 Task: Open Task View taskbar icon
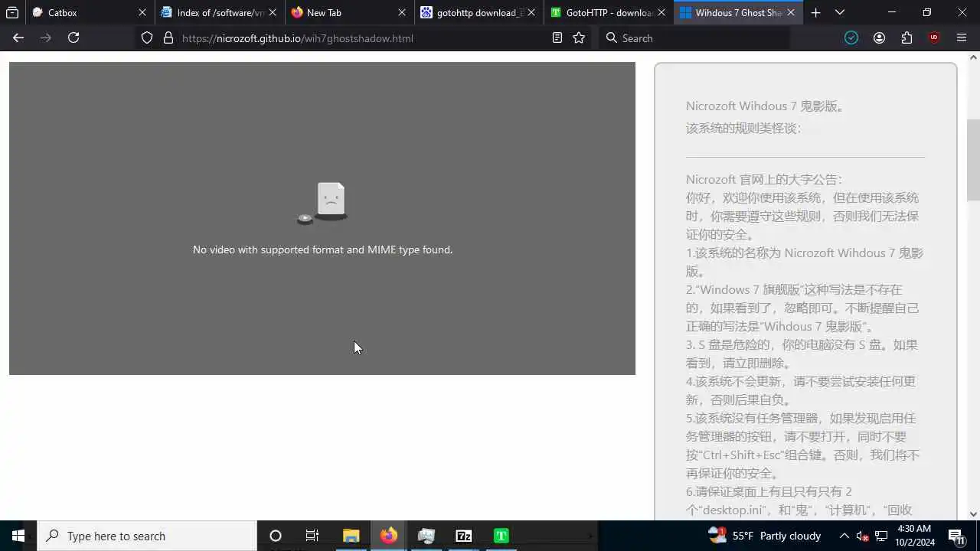(x=312, y=536)
